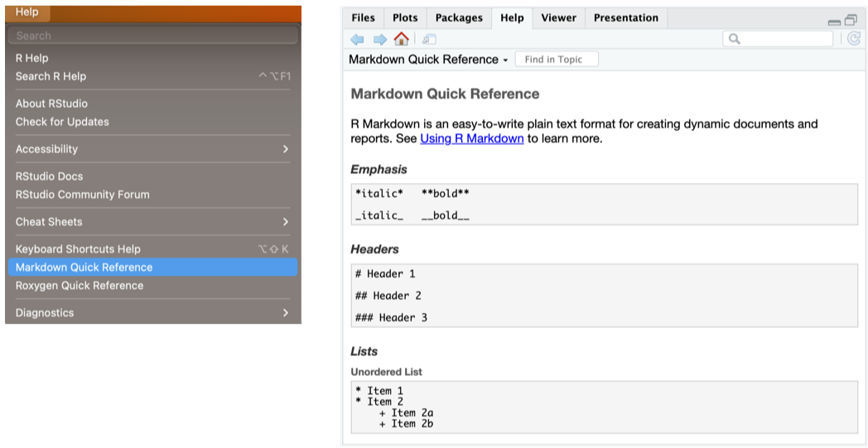Click the '### Header 3' code line
The width and height of the screenshot is (868, 448).
(392, 318)
